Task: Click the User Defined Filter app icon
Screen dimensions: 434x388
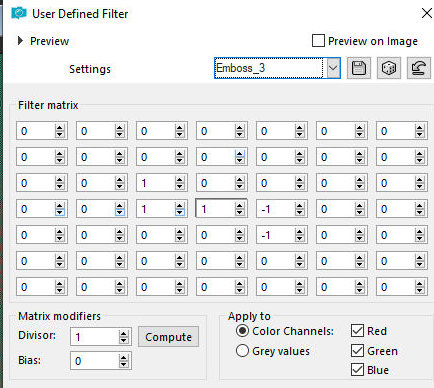Action: (19, 14)
